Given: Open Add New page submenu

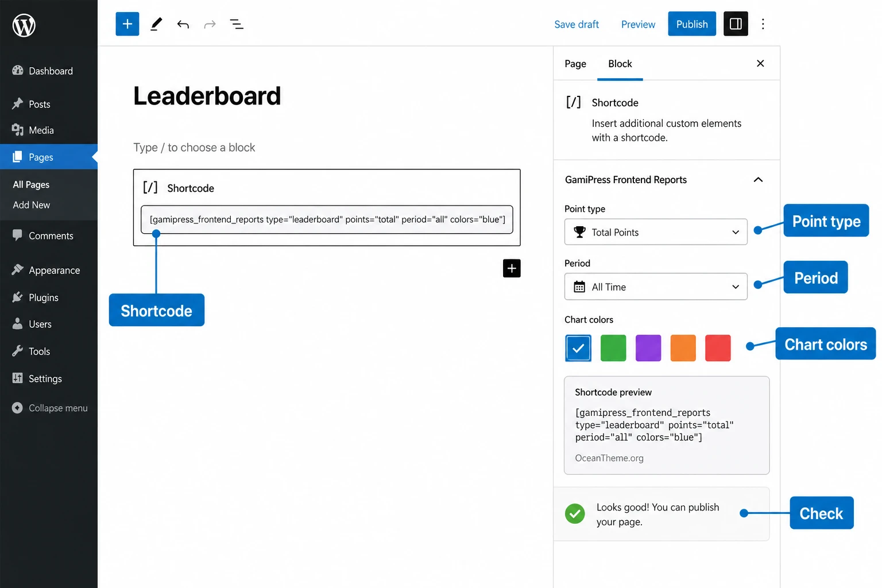Looking at the screenshot, I should click(x=32, y=205).
